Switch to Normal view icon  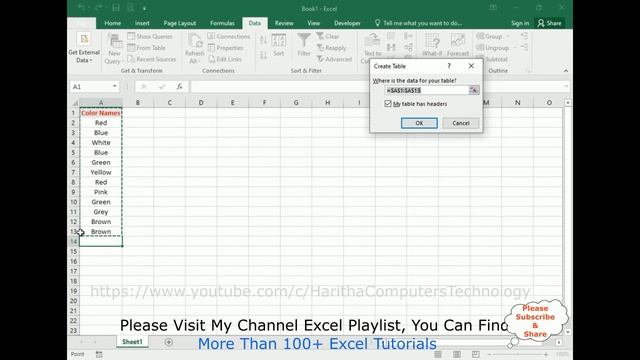438,354
